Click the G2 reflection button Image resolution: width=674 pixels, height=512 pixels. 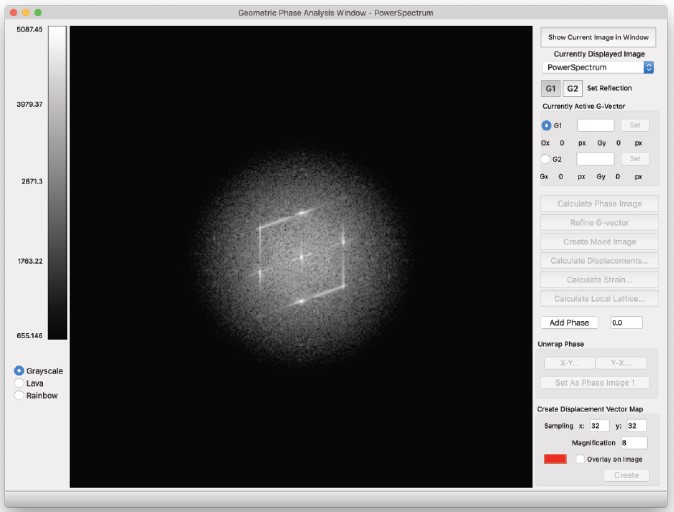click(x=572, y=88)
